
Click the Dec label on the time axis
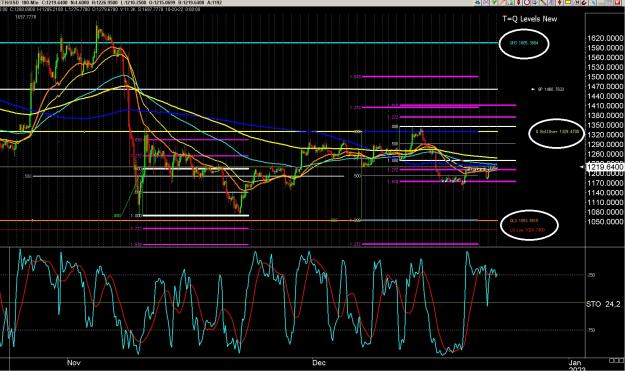319,363
